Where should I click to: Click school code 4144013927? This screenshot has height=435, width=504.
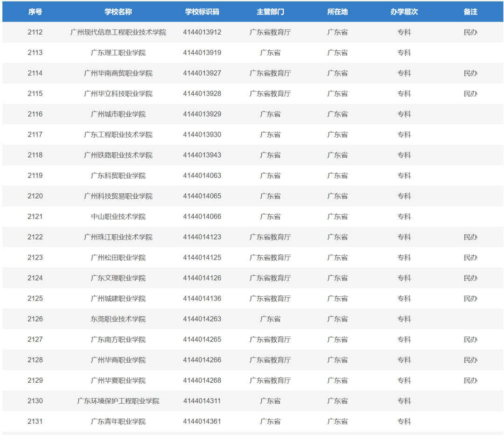tap(202, 73)
